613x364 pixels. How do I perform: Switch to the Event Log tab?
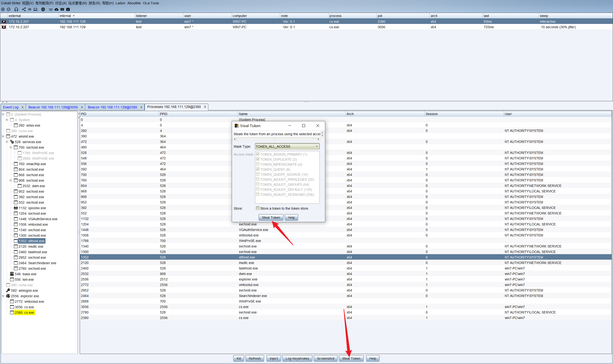point(11,107)
